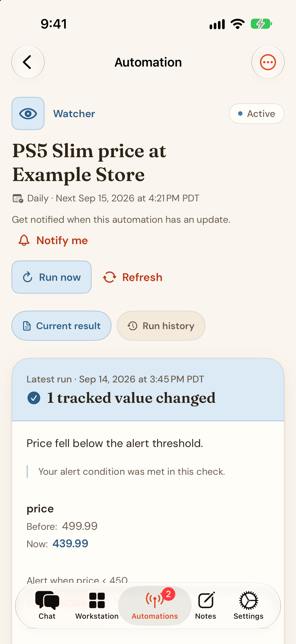Image resolution: width=296 pixels, height=644 pixels.
Task: Switch to the Run history tab
Action: (161, 326)
